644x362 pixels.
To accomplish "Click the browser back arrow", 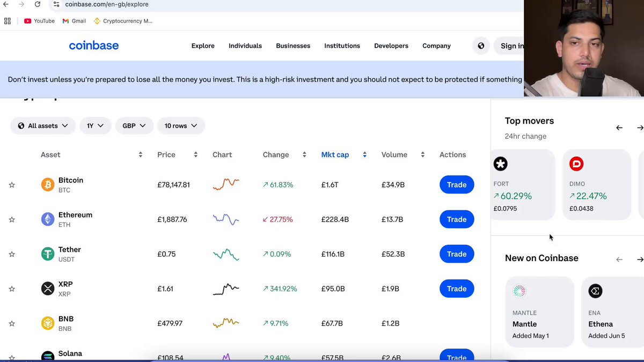I will click(6, 4).
